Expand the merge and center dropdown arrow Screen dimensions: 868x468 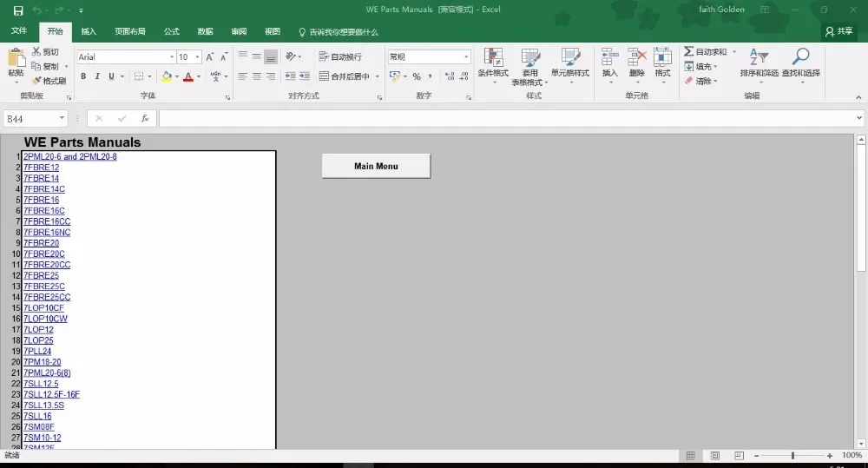[x=378, y=76]
